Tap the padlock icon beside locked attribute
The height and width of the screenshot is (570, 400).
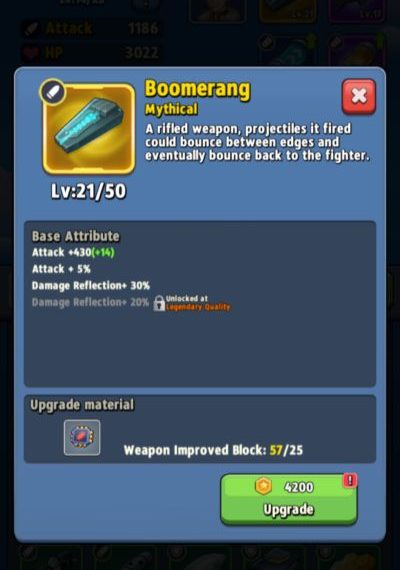[x=159, y=304]
